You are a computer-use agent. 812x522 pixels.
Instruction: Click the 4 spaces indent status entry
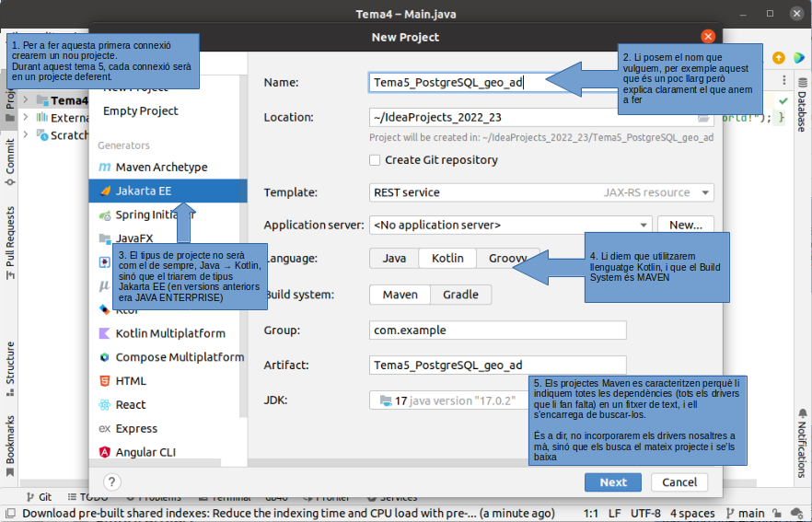pyautogui.click(x=692, y=514)
